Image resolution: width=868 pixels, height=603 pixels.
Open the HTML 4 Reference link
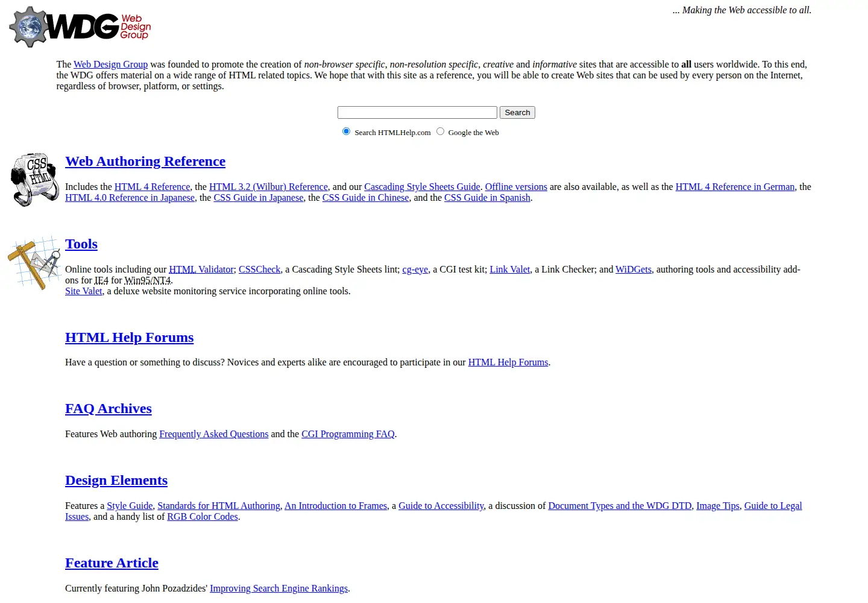[x=152, y=187]
